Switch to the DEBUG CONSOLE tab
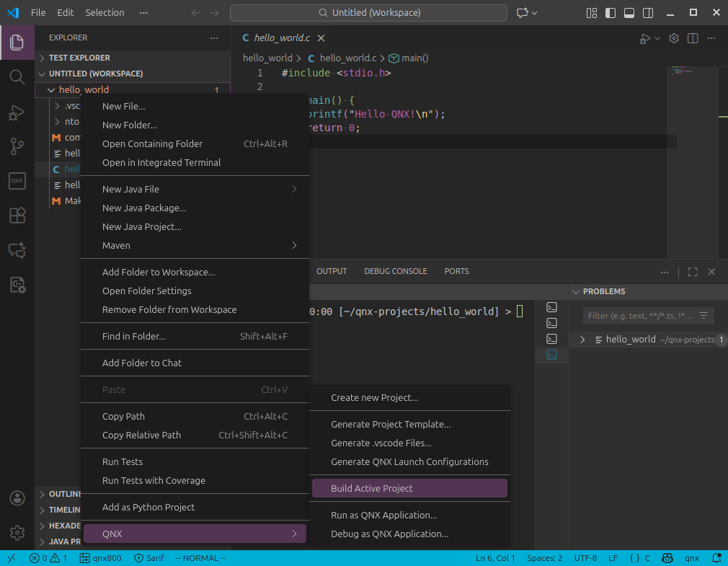 tap(395, 271)
